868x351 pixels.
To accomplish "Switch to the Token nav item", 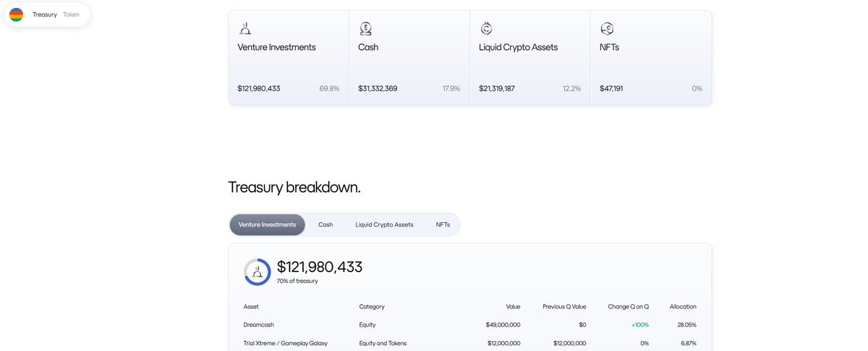I will [71, 14].
